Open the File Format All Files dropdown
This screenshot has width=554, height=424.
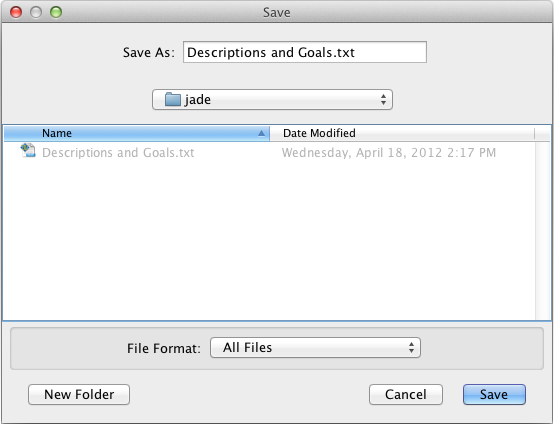[315, 348]
